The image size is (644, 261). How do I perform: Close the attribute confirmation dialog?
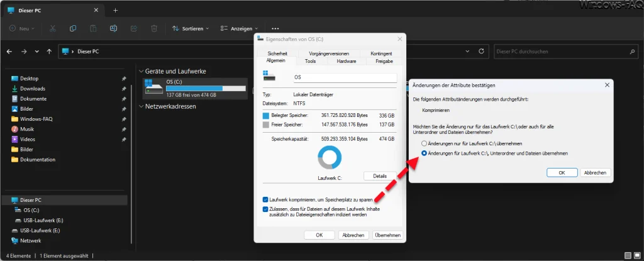[607, 85]
